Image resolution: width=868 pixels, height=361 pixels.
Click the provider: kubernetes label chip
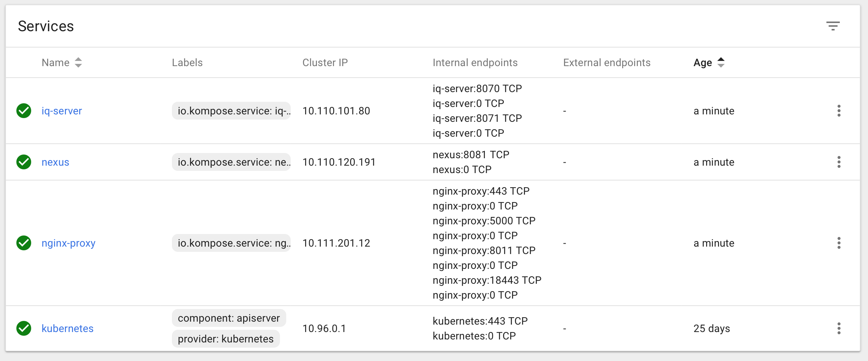pyautogui.click(x=225, y=339)
